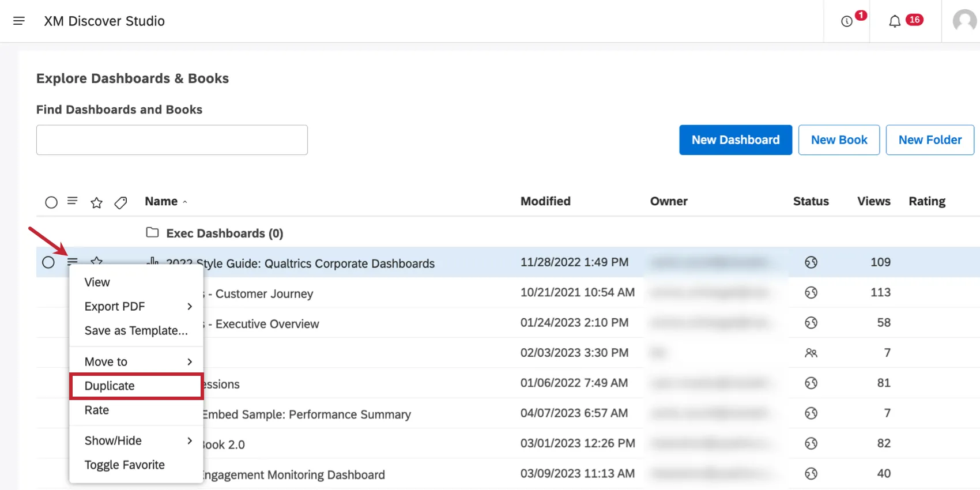Viewport: 980px width, 490px height.
Task: Click the New Folder button
Action: pos(929,140)
